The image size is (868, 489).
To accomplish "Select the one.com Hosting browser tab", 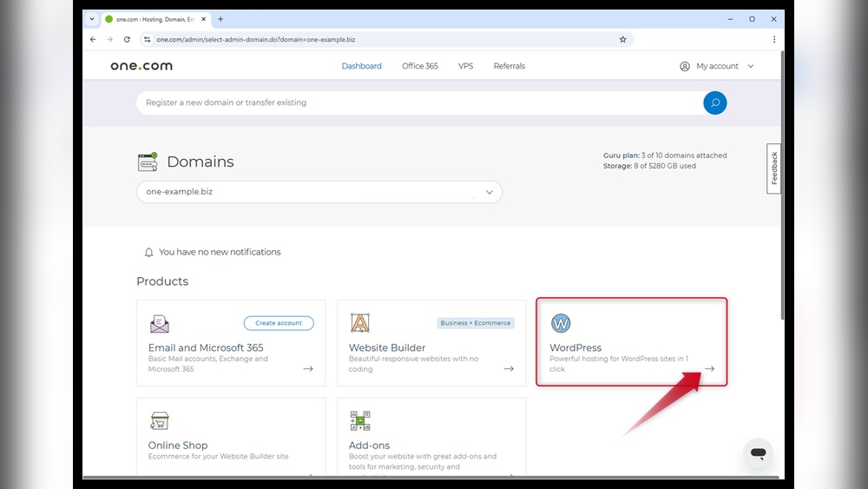I will click(x=155, y=19).
